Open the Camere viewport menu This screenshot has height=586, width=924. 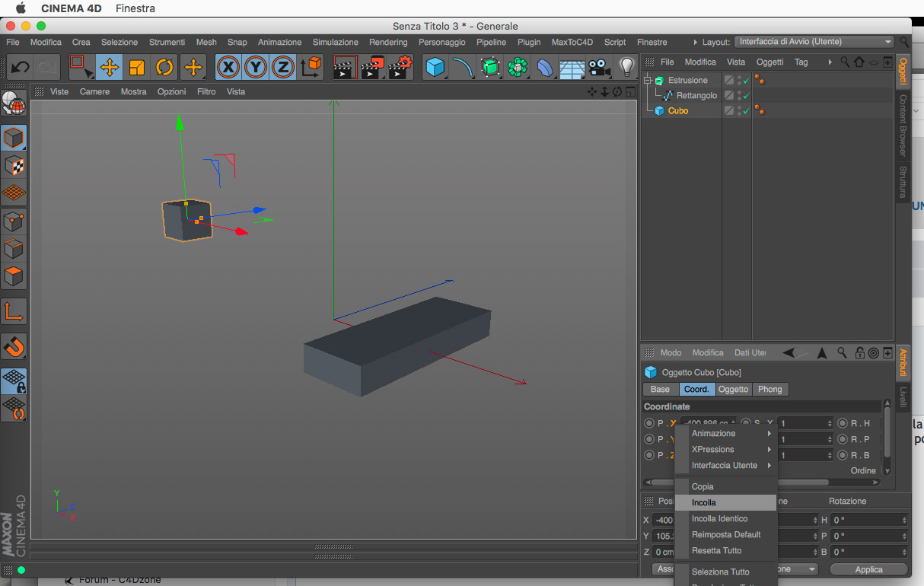94,91
